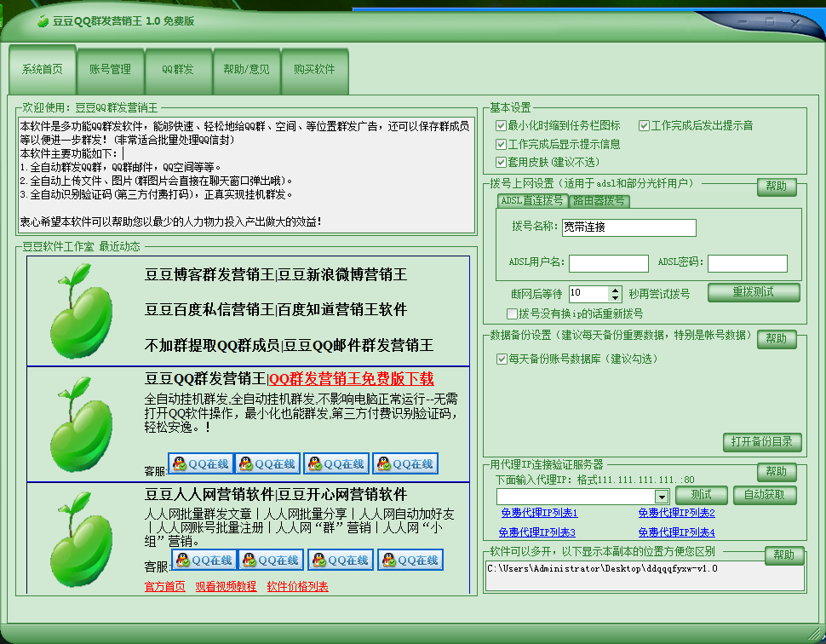The image size is (826, 644).
Task: Open the QQ群发 tab
Action: (178, 70)
